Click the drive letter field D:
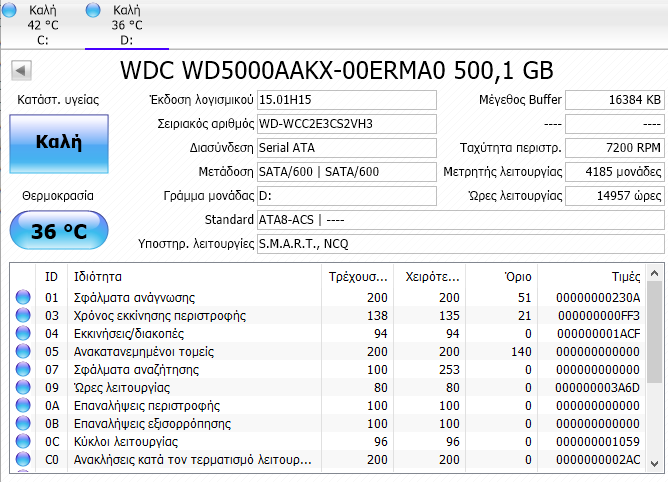Image resolution: width=668 pixels, height=482 pixels. 347,196
